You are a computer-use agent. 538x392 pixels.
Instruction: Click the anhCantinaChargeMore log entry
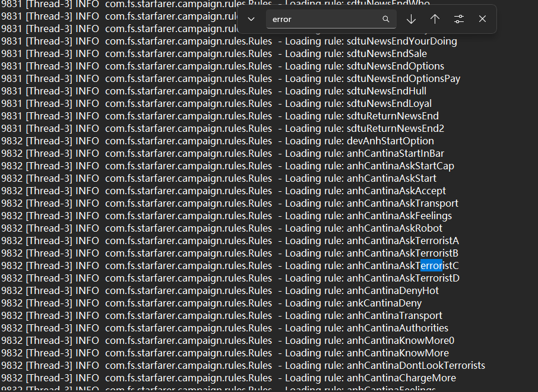coord(401,378)
